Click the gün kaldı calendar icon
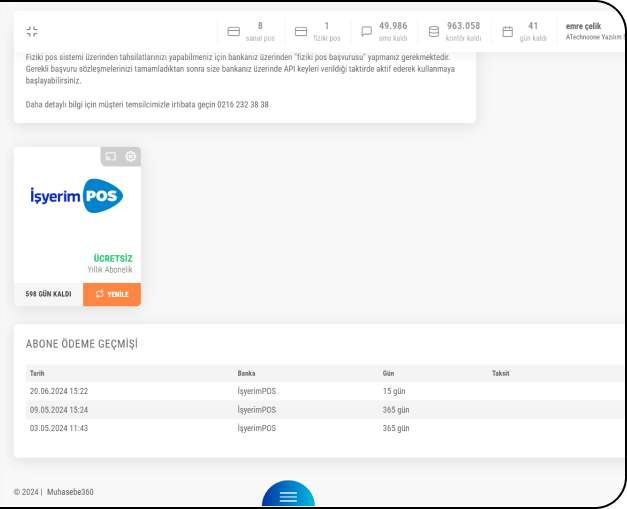This screenshot has width=627, height=509. click(507, 32)
